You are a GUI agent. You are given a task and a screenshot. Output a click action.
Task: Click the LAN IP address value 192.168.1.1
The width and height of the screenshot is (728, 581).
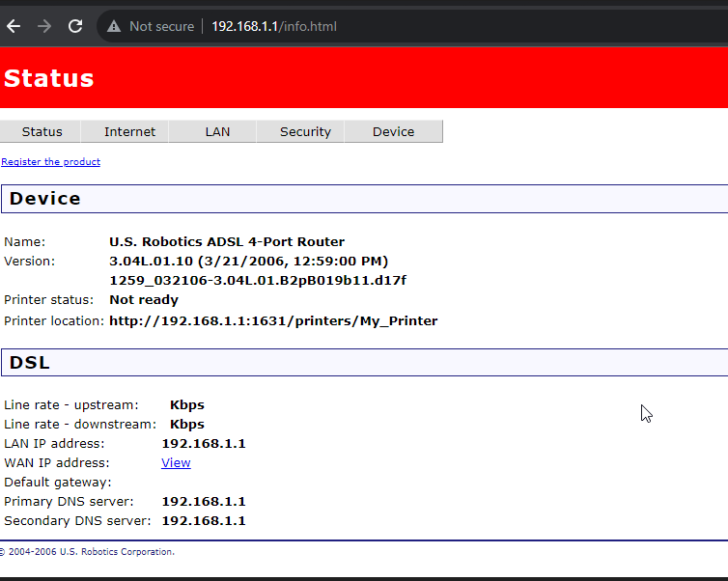tap(204, 444)
